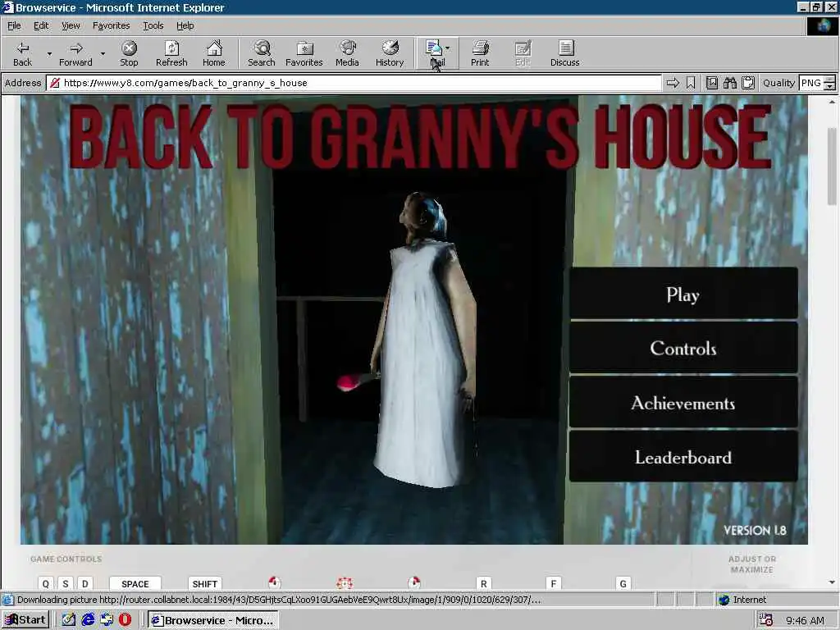This screenshot has height=630, width=840.
Task: View the Achievements game button
Action: tap(683, 403)
